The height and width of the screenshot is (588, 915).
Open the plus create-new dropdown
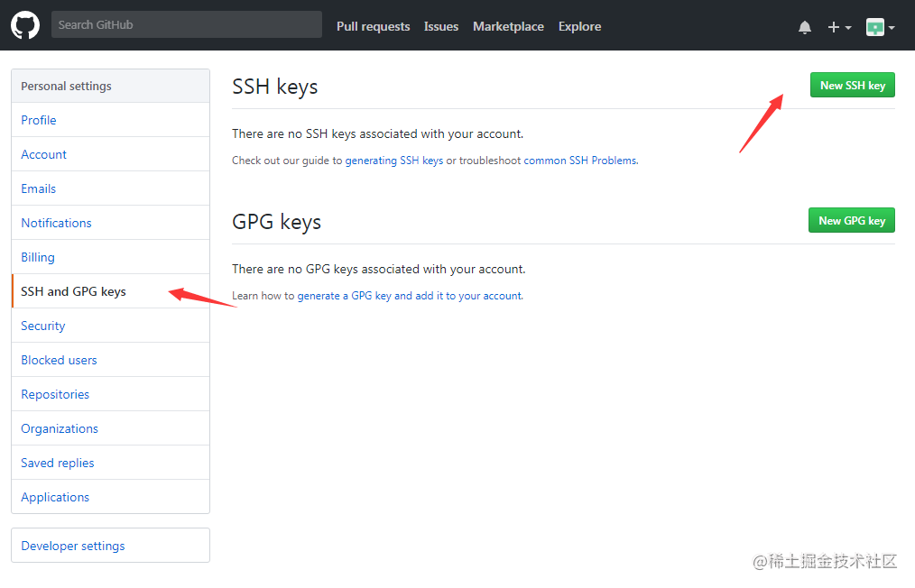pos(839,27)
